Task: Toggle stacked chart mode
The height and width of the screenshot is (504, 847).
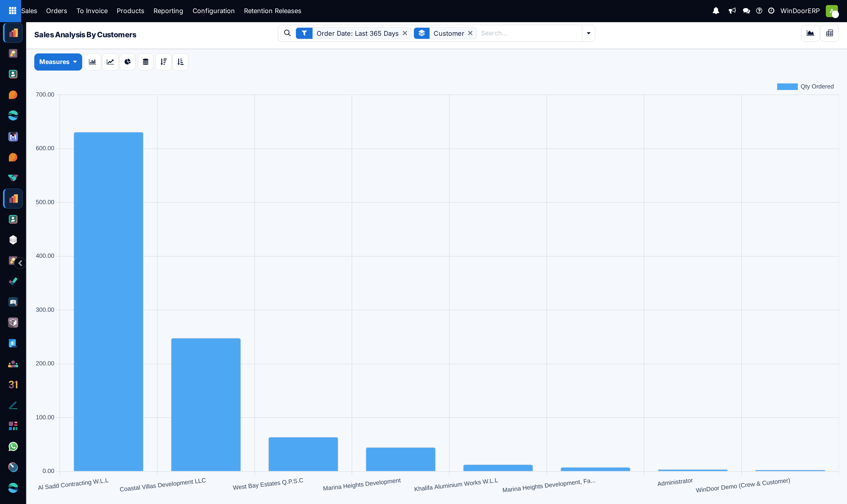Action: click(145, 62)
